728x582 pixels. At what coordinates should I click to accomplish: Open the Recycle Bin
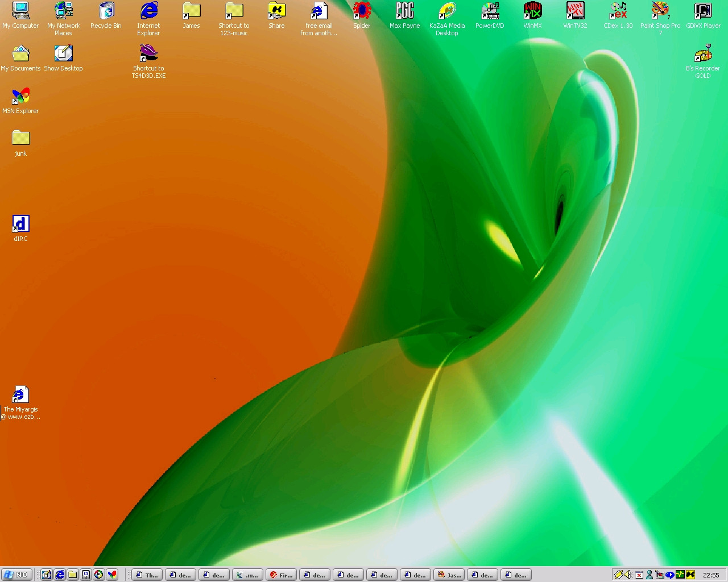(106, 15)
